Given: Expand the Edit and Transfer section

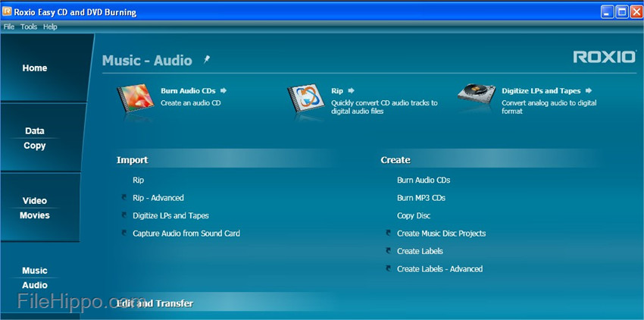Looking at the screenshot, I should (155, 303).
